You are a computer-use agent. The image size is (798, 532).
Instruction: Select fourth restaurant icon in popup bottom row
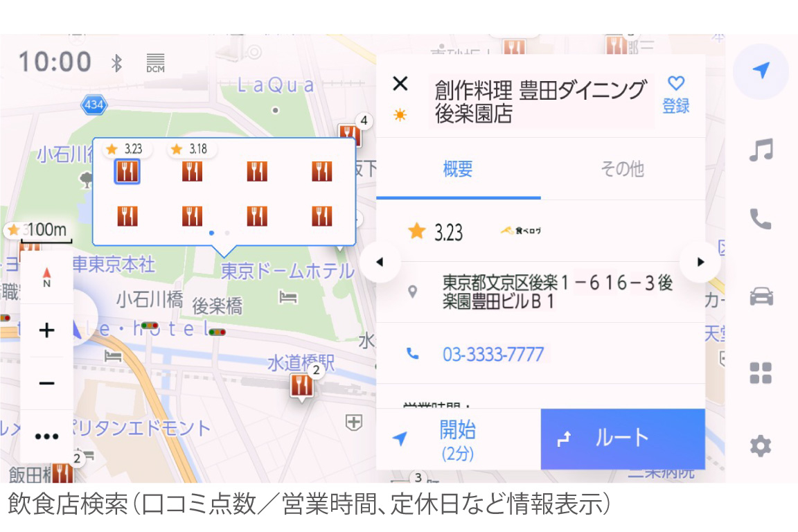(x=321, y=216)
